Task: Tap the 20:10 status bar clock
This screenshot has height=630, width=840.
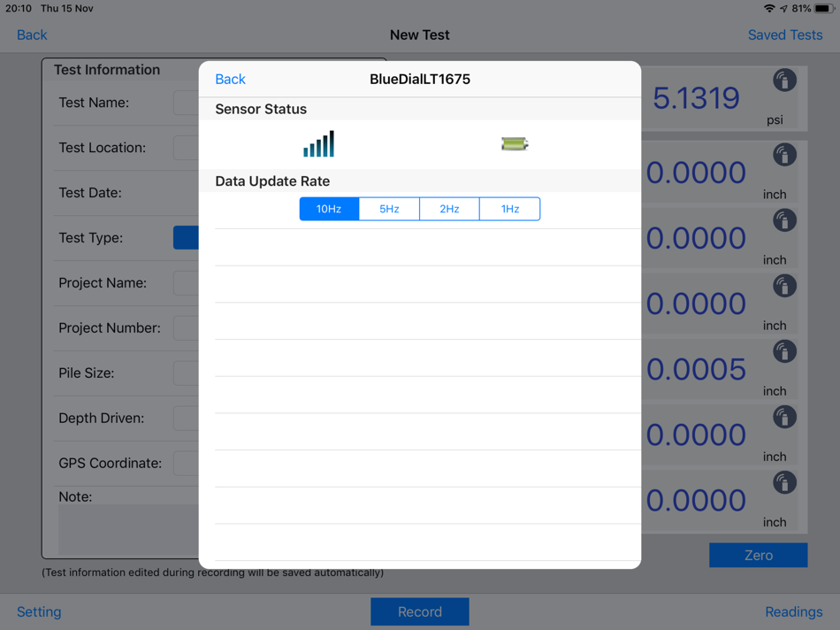Action: [x=19, y=9]
